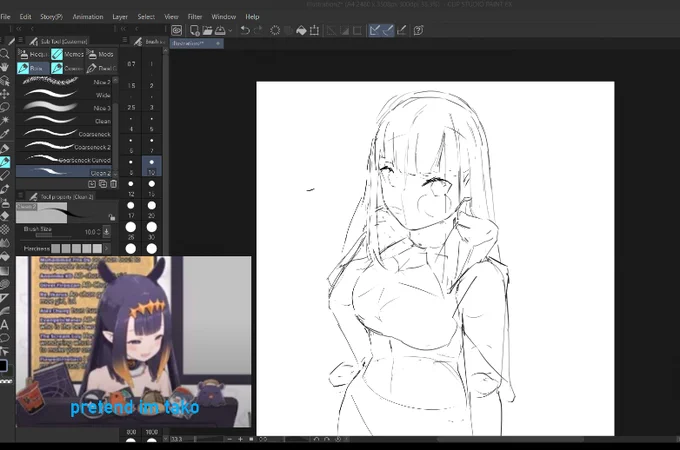Open the Sub Tool panel menu
The height and width of the screenshot is (450, 680).
point(20,41)
